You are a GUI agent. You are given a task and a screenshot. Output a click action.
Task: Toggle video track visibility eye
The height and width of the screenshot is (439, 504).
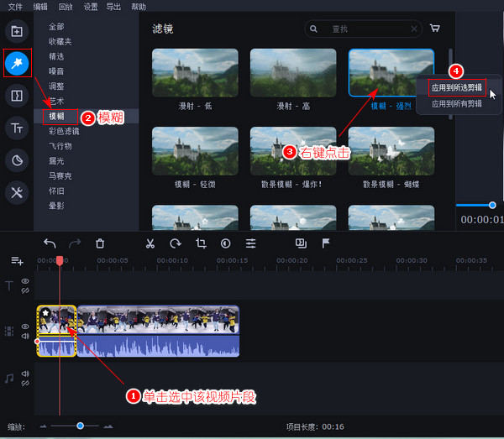coord(25,327)
